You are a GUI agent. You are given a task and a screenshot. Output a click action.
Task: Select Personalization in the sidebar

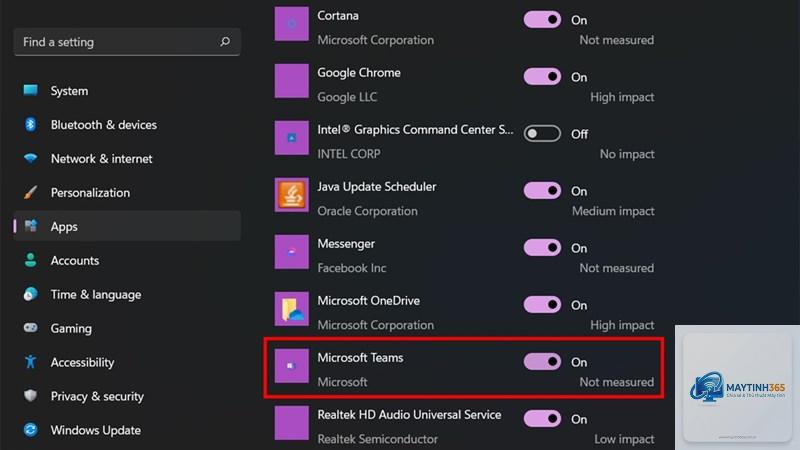click(x=127, y=192)
